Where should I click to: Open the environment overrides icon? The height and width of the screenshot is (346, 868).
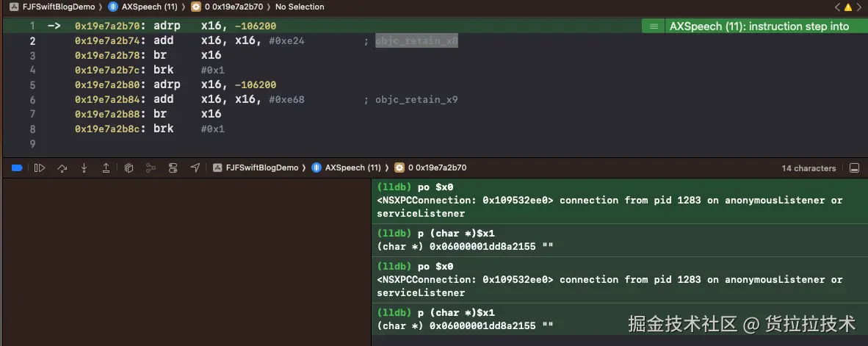173,168
